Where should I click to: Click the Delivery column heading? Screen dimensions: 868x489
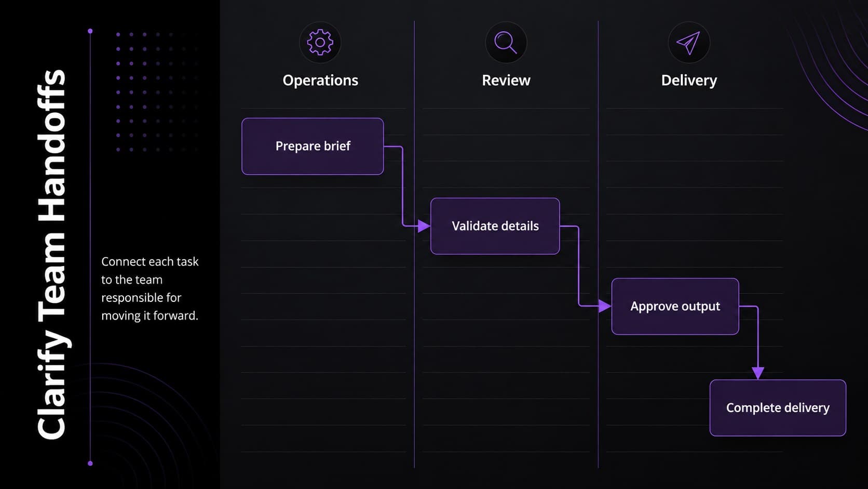pyautogui.click(x=689, y=81)
